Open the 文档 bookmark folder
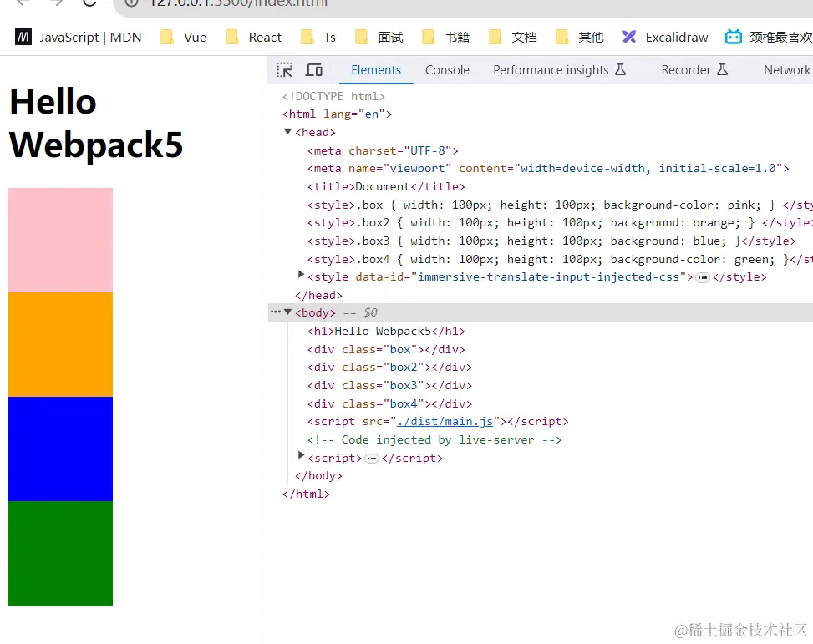The width and height of the screenshot is (813, 644). pyautogui.click(x=513, y=38)
